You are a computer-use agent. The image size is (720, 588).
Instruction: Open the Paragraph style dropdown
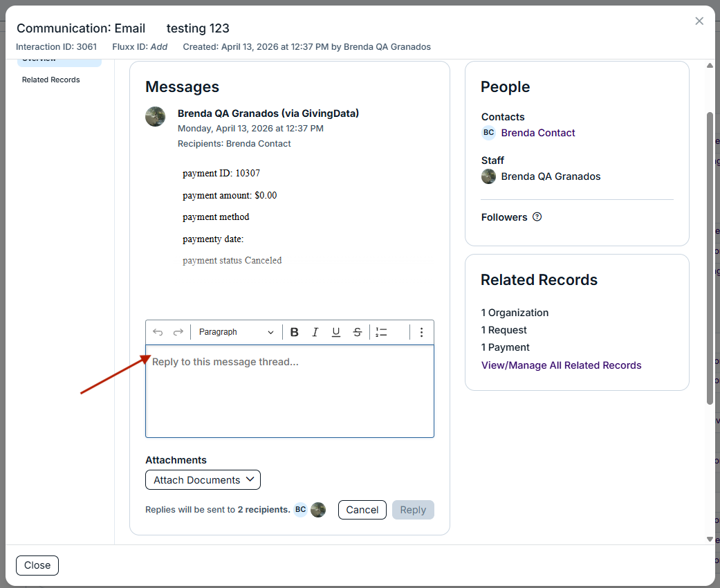(236, 332)
